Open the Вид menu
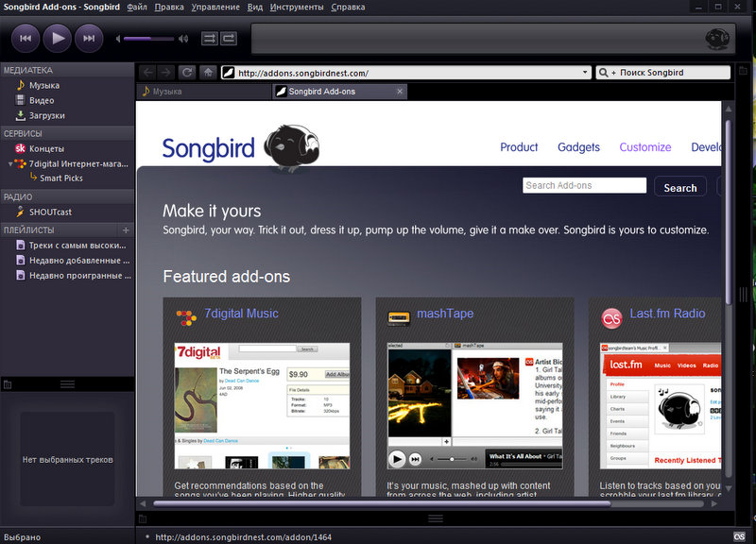Viewport: 756px width, 544px height. pyautogui.click(x=255, y=8)
